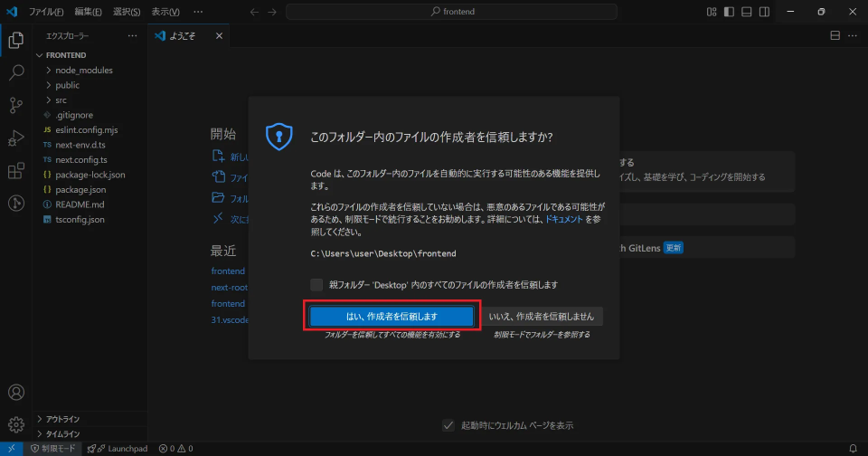868x456 pixels.
Task: Open the notifications bell icon
Action: pyautogui.click(x=853, y=448)
